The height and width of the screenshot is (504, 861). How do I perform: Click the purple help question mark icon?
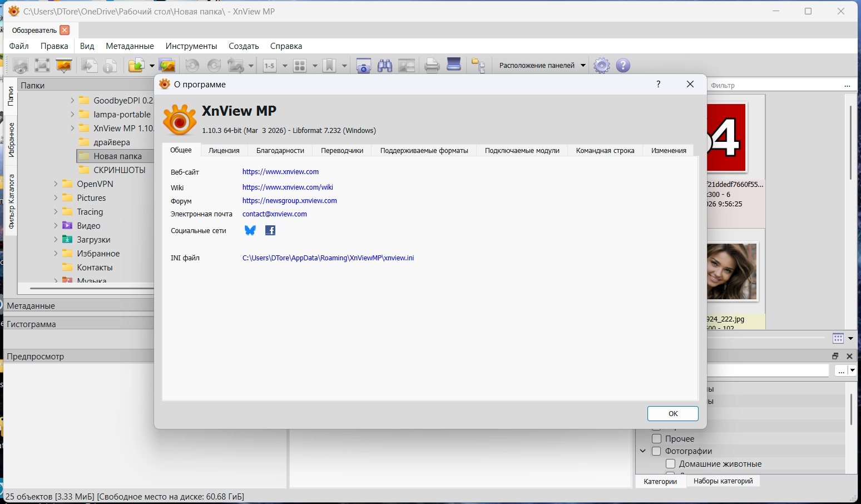click(624, 66)
